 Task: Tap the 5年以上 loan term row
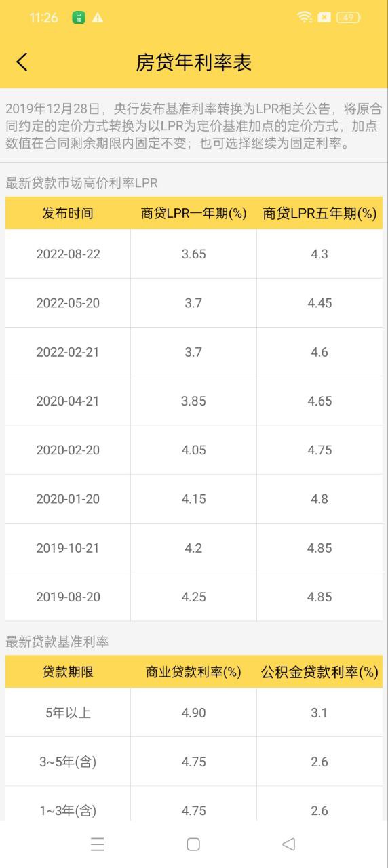[x=194, y=713]
